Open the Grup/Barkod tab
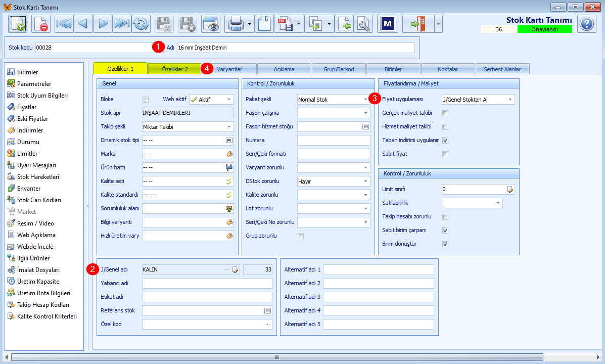Image resolution: width=605 pixels, height=364 pixels. click(339, 69)
